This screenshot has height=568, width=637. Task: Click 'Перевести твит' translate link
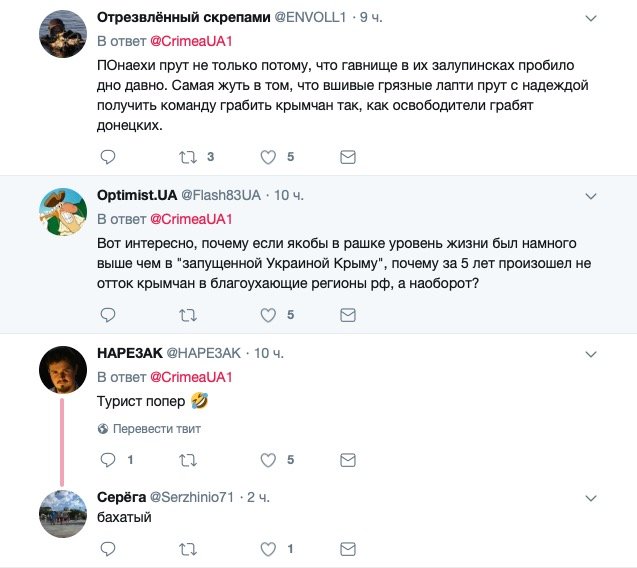coord(149,429)
